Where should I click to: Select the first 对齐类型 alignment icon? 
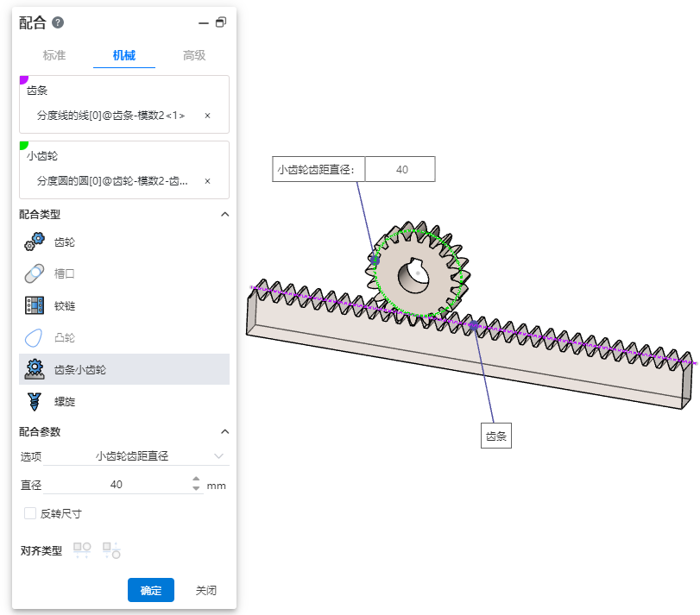click(82, 549)
